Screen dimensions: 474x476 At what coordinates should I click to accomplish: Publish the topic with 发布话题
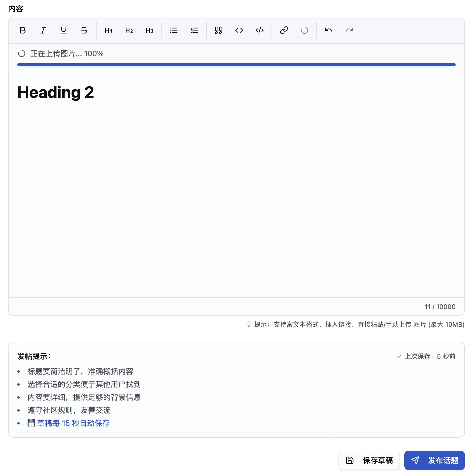[x=435, y=460]
